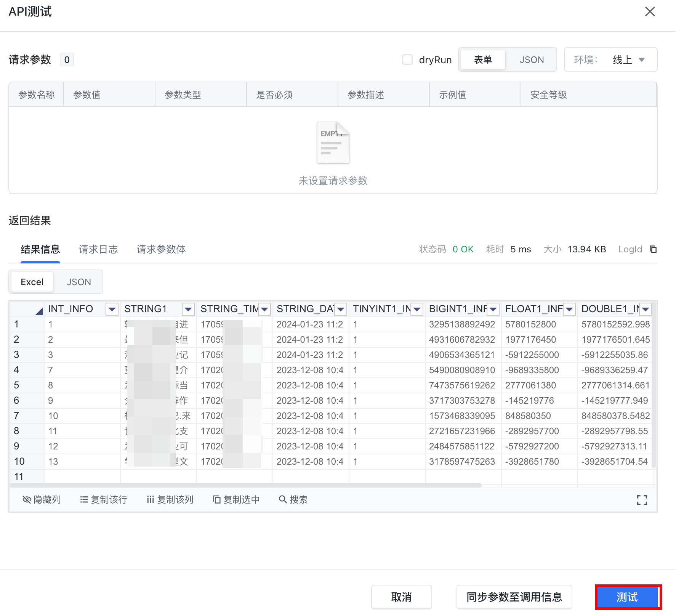The image size is (676, 616).
Task: Open the INT_INFO column filter dropdown
Action: coord(112,309)
